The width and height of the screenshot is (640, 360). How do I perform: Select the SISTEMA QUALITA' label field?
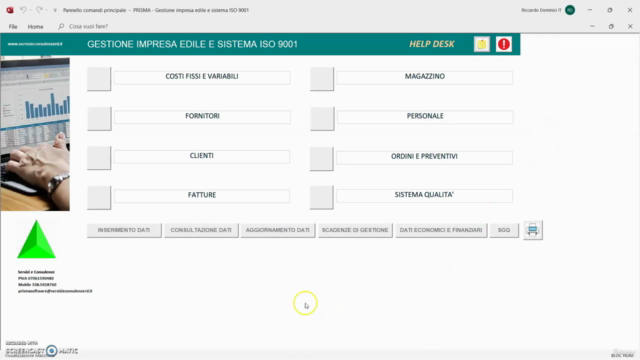tap(424, 196)
